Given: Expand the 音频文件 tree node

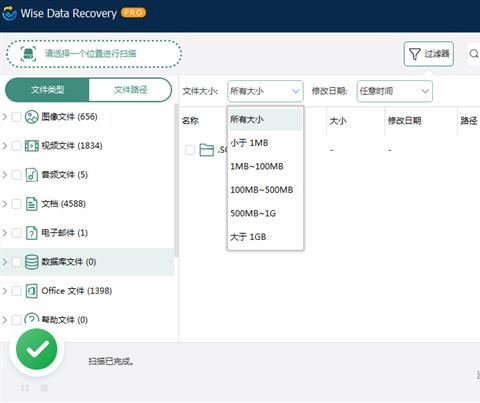Looking at the screenshot, I should click(x=5, y=175).
